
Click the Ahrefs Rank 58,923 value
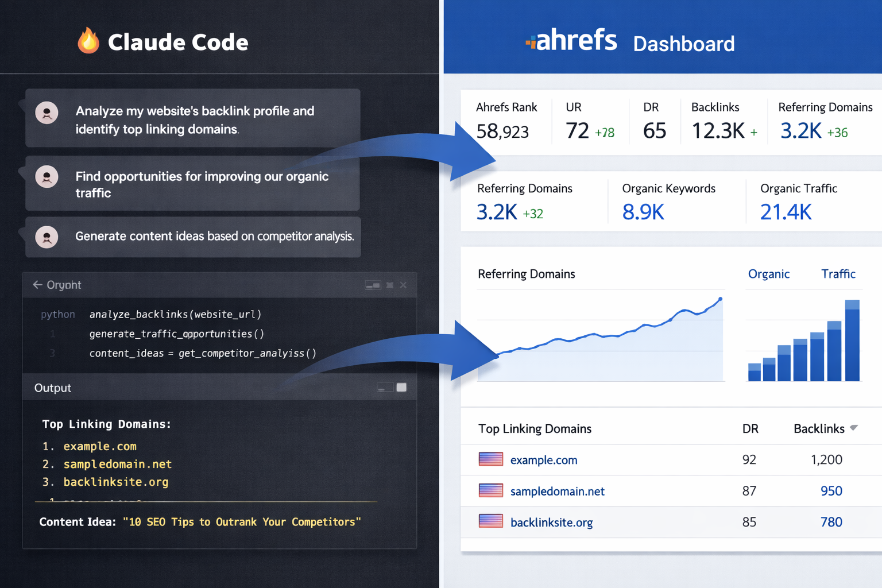click(502, 131)
